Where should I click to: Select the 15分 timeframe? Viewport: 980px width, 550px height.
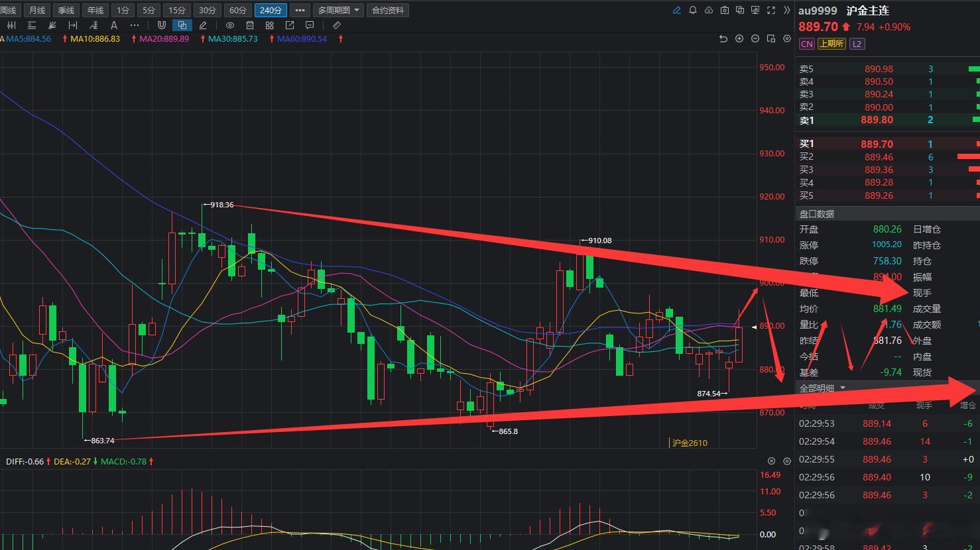(x=177, y=11)
